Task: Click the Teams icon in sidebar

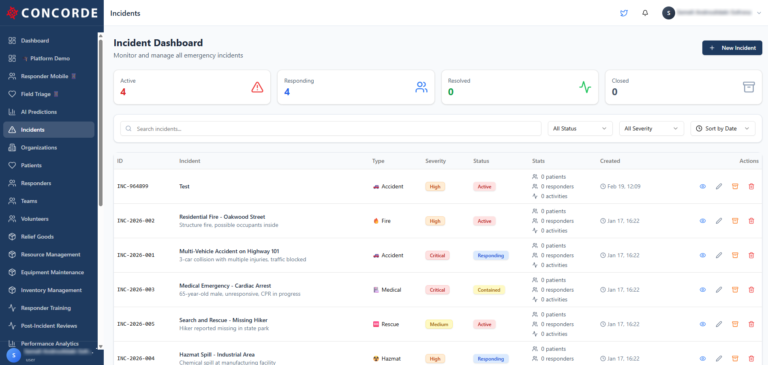Action: pyautogui.click(x=12, y=201)
